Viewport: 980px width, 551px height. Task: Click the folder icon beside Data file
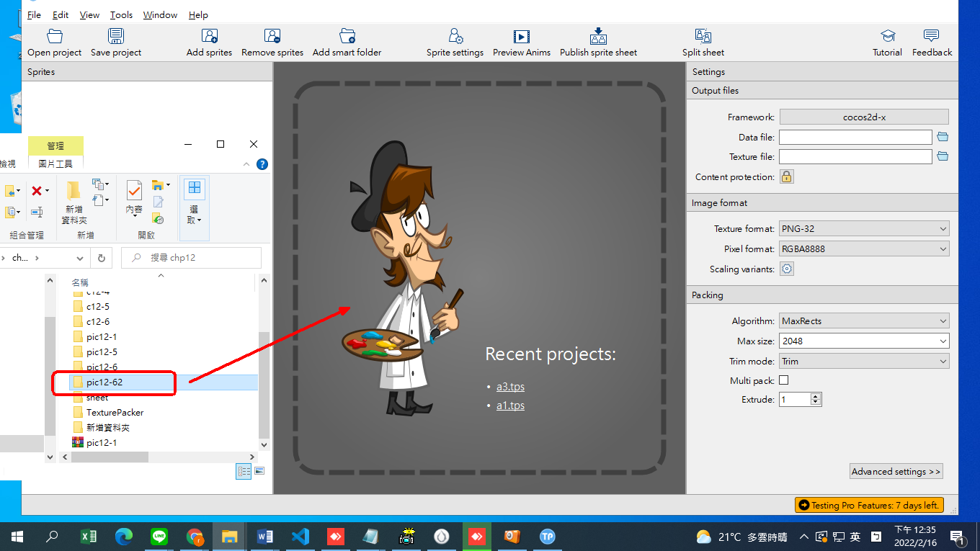click(943, 137)
